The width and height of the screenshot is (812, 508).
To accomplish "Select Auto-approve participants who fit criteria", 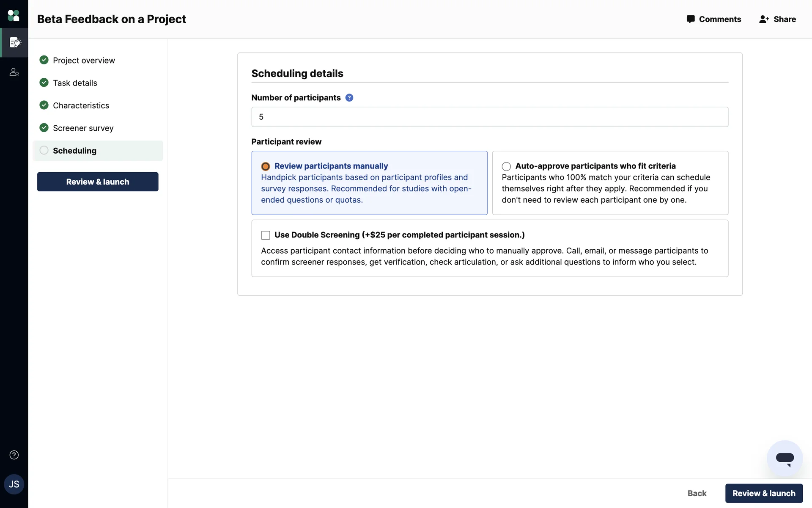I will pyautogui.click(x=506, y=166).
